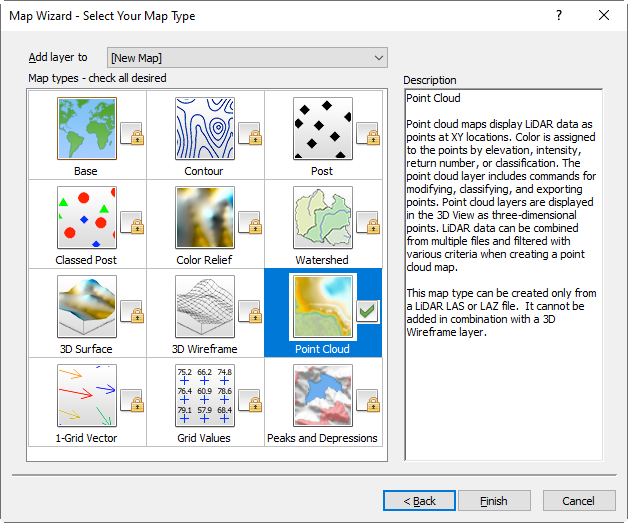628x523 pixels.
Task: Open the Add layer to dropdown
Action: pyautogui.click(x=246, y=58)
